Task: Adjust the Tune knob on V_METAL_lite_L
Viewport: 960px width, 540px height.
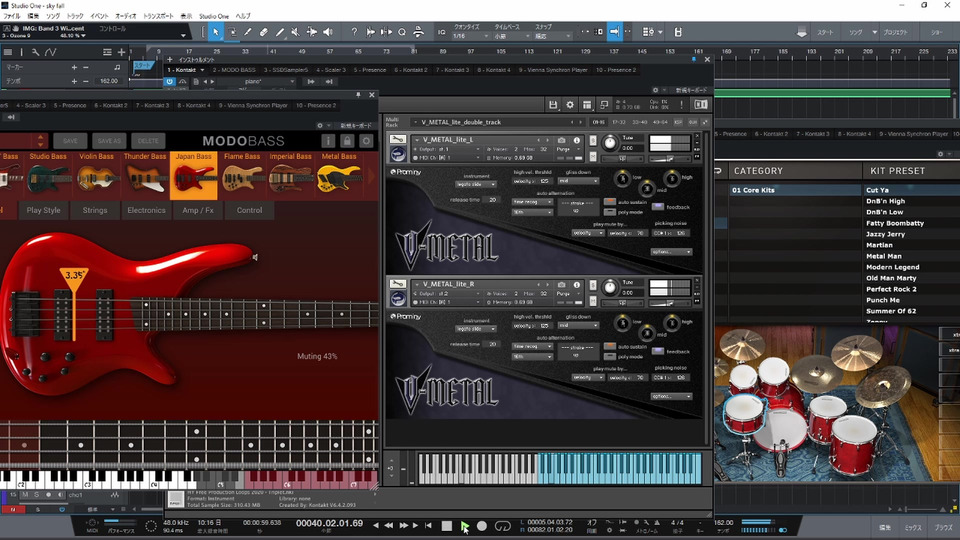Action: click(610, 143)
